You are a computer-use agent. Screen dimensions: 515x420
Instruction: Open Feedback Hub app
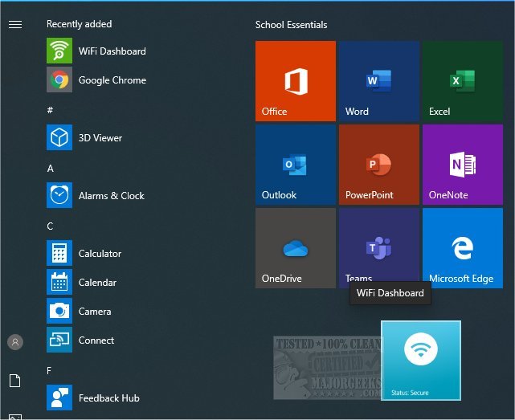[93, 398]
